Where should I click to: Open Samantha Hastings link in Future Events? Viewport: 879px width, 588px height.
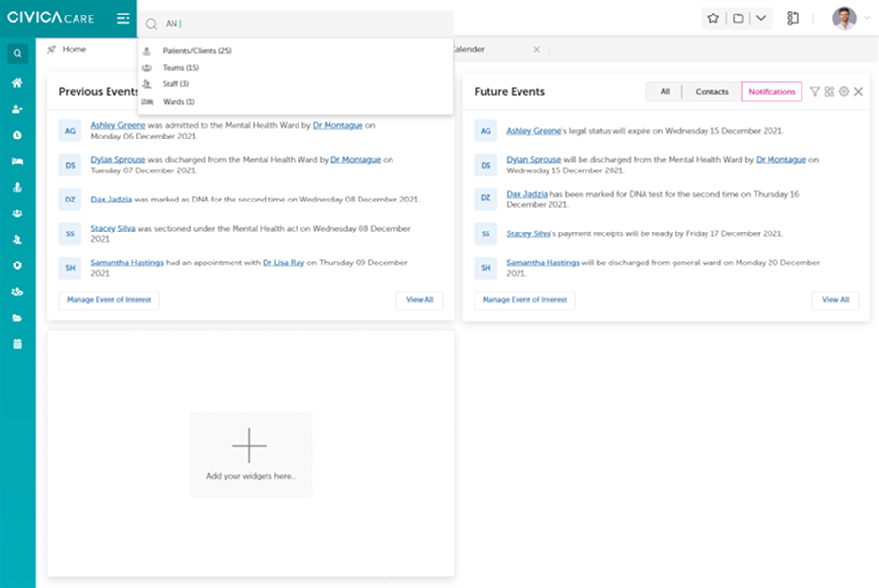542,263
